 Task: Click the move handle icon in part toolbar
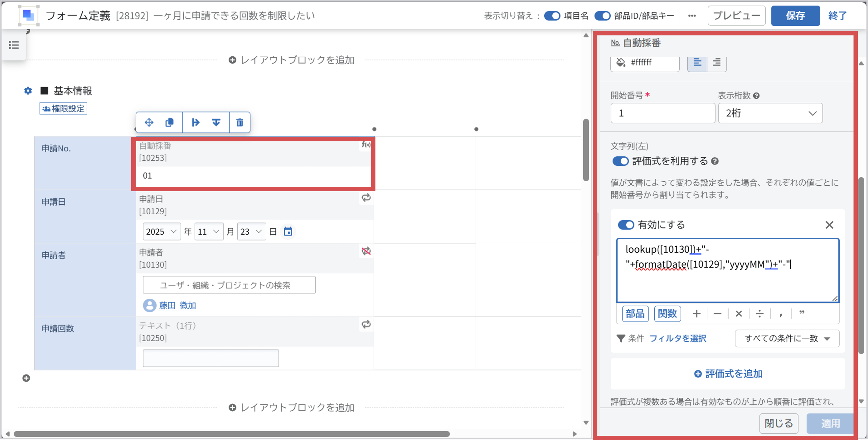(x=149, y=122)
